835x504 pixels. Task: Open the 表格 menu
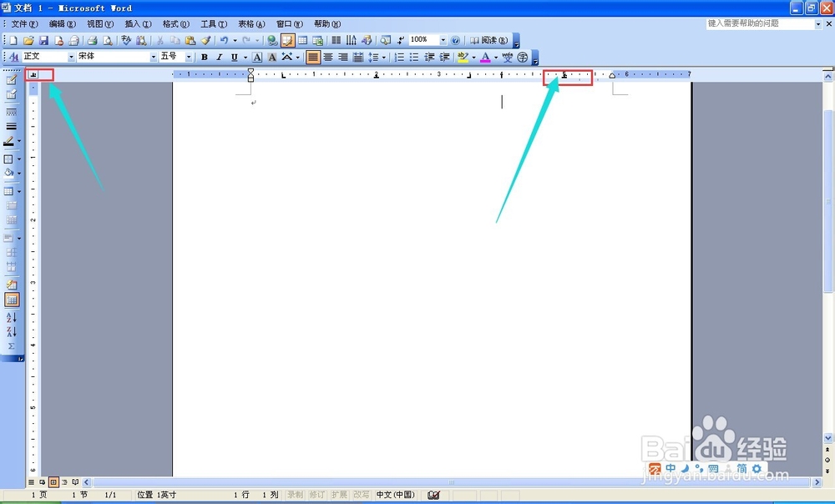pyautogui.click(x=251, y=24)
